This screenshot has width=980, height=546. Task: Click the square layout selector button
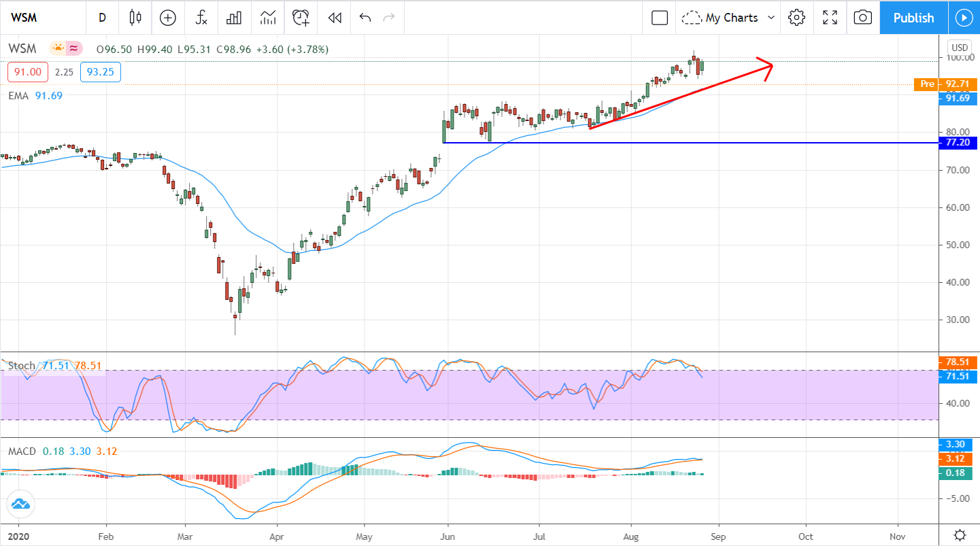pyautogui.click(x=659, y=18)
